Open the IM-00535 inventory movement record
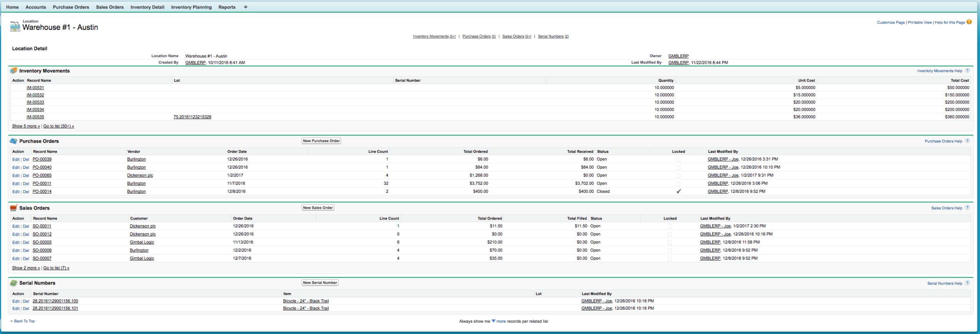The height and width of the screenshot is (334, 980). [x=35, y=117]
